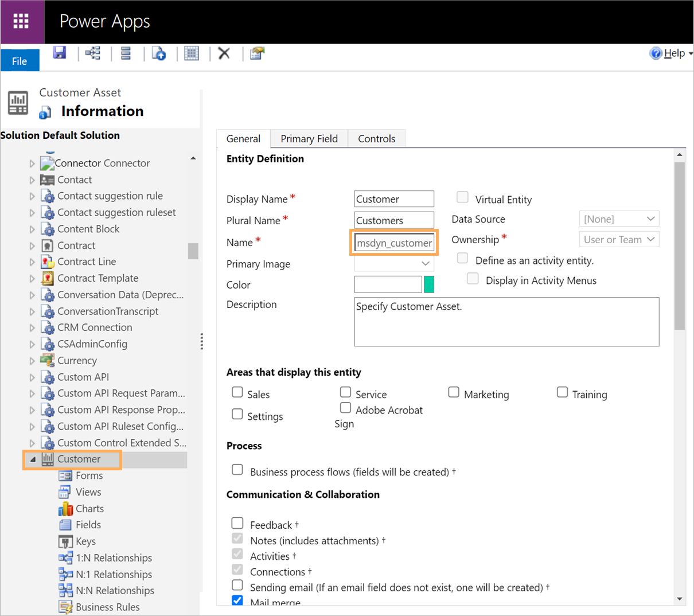694x616 pixels.
Task: Check Business process flows checkbox
Action: point(237,470)
